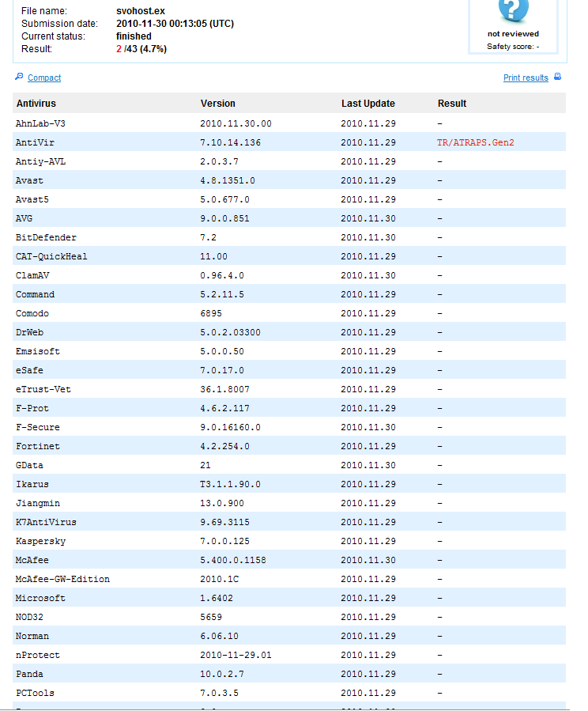Click the Emsisoft row name

(x=38, y=351)
